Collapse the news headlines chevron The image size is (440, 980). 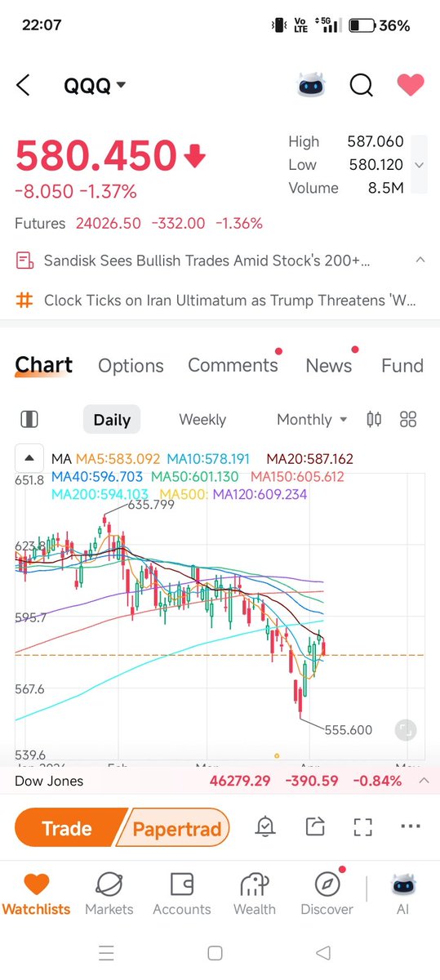[420, 261]
